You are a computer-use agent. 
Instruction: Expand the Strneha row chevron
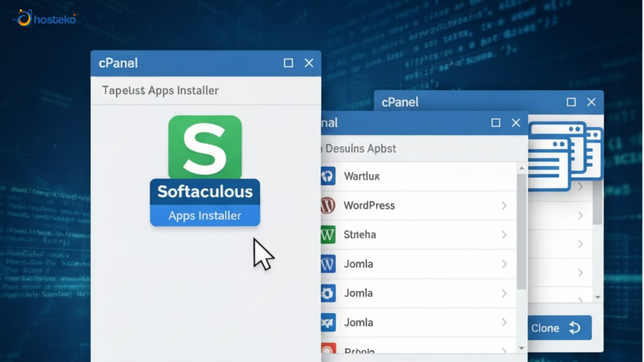504,235
